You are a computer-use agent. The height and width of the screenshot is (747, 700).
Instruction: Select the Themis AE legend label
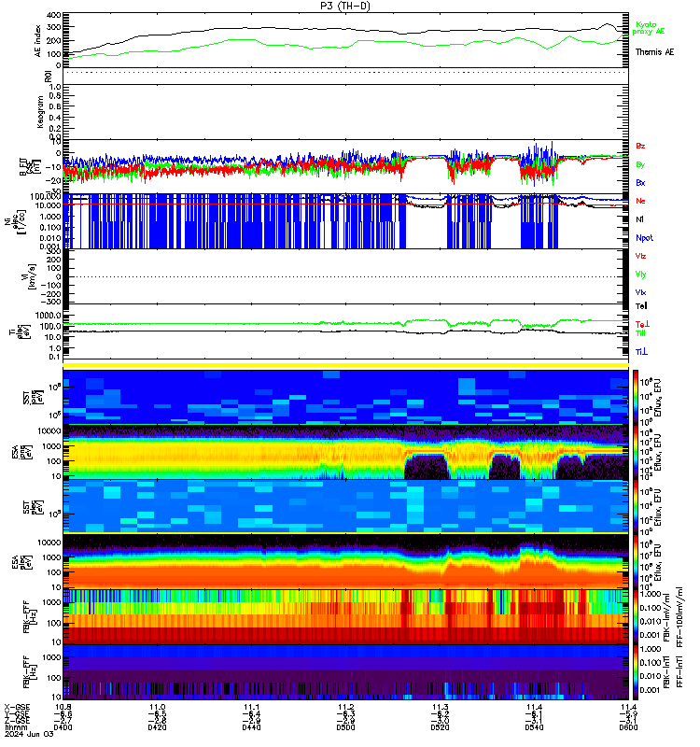point(654,52)
